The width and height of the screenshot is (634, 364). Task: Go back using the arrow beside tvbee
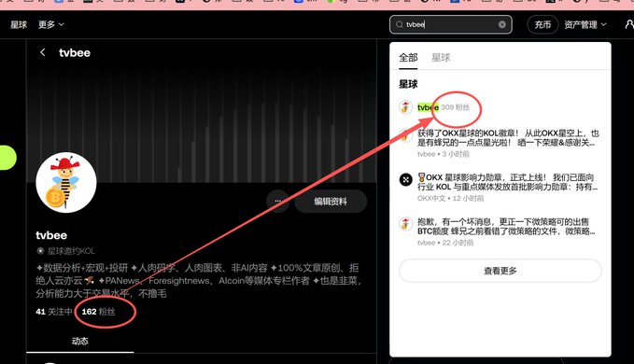[42, 52]
